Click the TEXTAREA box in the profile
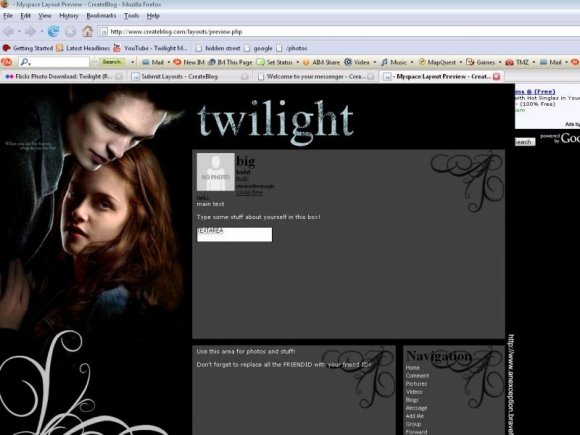This screenshot has width=580, height=435. (x=235, y=235)
